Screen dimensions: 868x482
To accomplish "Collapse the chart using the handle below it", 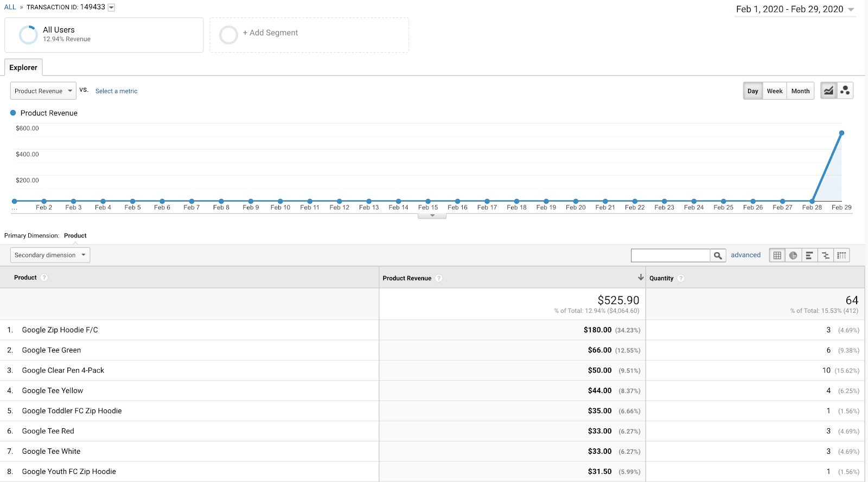I will coord(432,216).
